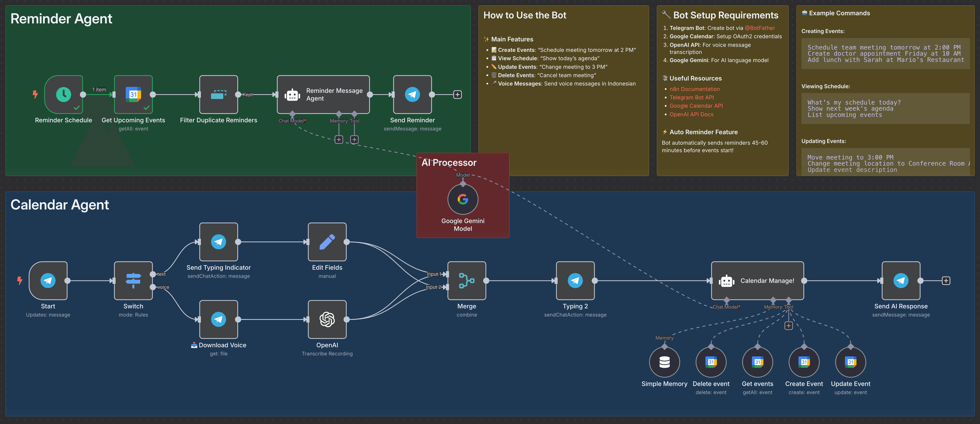Open the Google Calendar API link
The image size is (980, 424).
click(696, 106)
